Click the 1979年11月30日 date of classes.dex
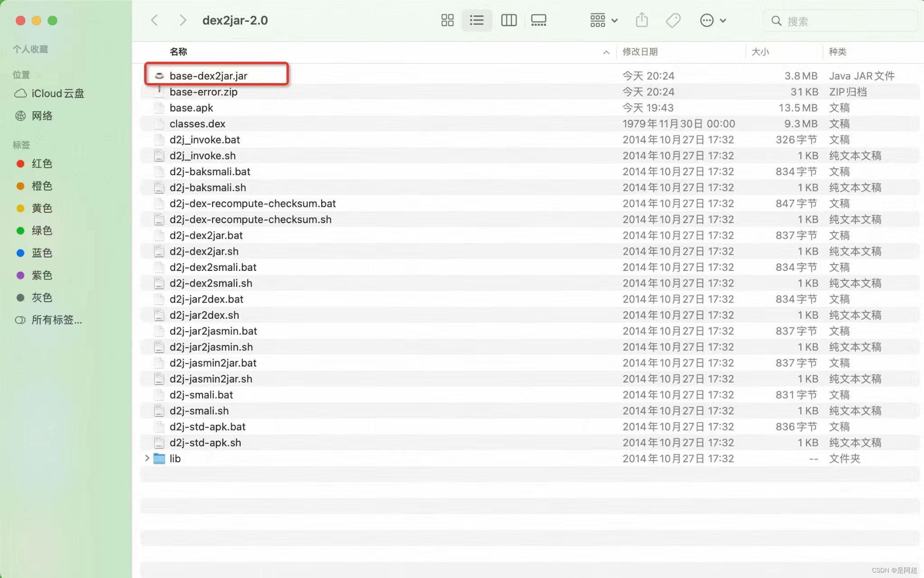This screenshot has height=578, width=924. click(x=678, y=124)
